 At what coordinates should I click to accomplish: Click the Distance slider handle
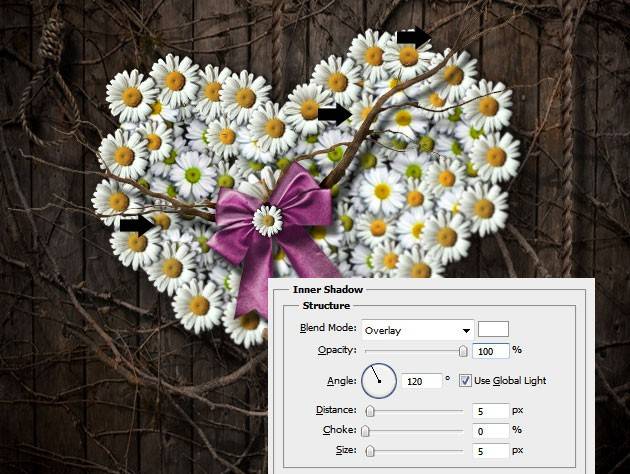click(370, 411)
